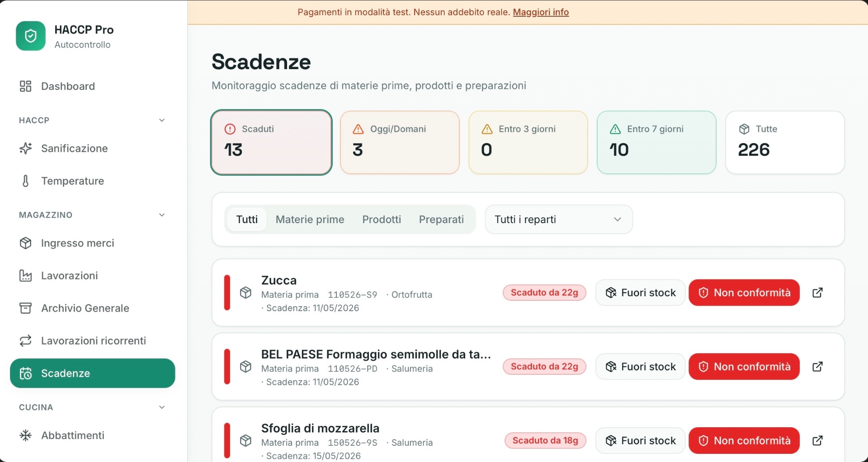Open Ingresso merci
This screenshot has height=462, width=868.
tap(92, 243)
